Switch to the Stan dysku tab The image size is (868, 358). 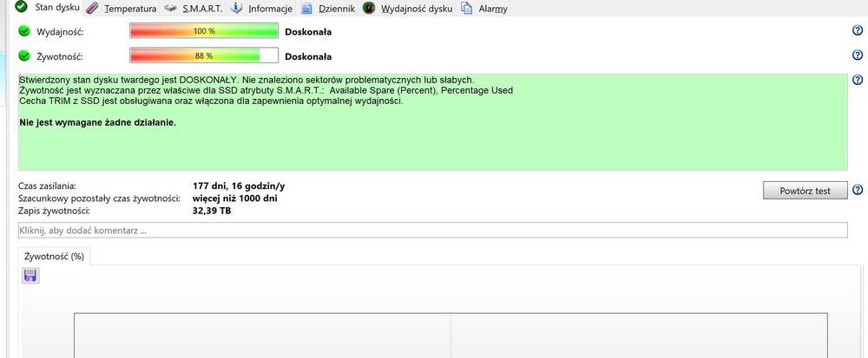pos(47,7)
